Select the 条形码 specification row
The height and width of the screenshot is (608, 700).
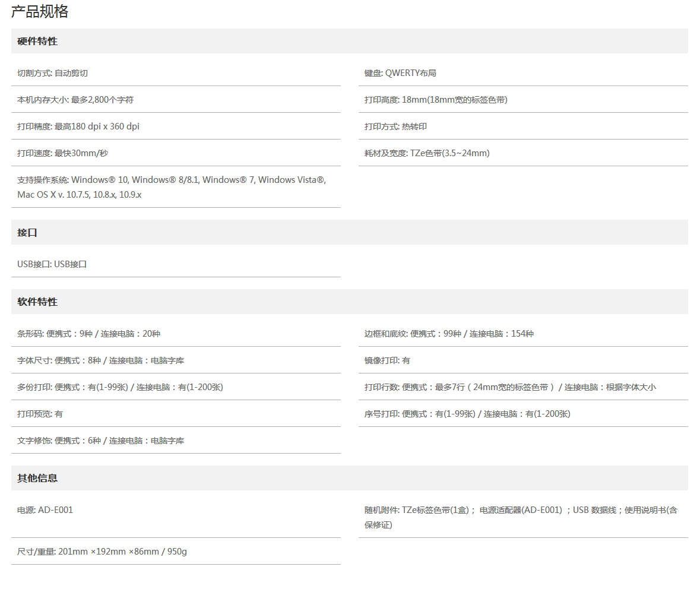pyautogui.click(x=89, y=334)
